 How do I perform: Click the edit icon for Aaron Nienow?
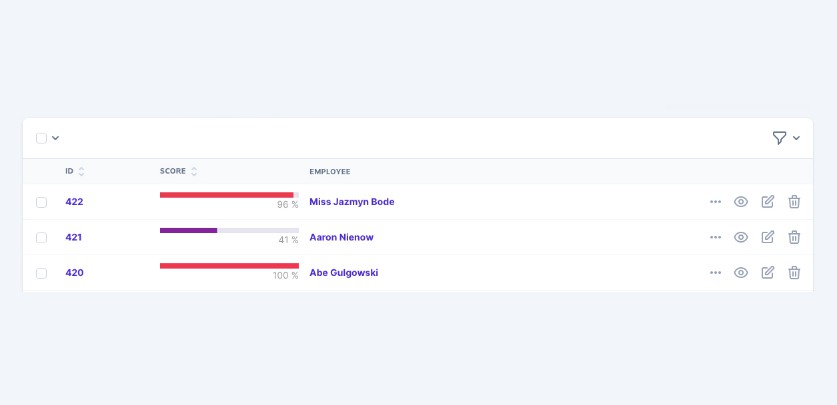pos(767,237)
